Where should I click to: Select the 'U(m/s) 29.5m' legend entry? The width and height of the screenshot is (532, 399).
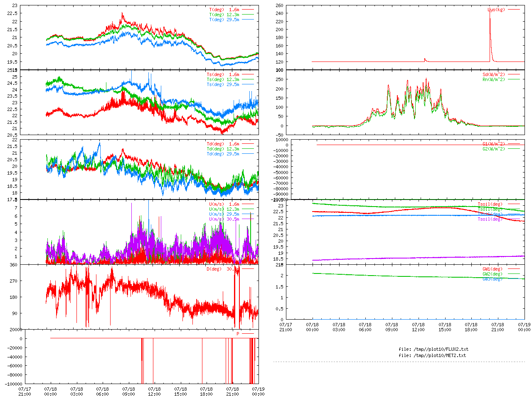[x=224, y=214]
